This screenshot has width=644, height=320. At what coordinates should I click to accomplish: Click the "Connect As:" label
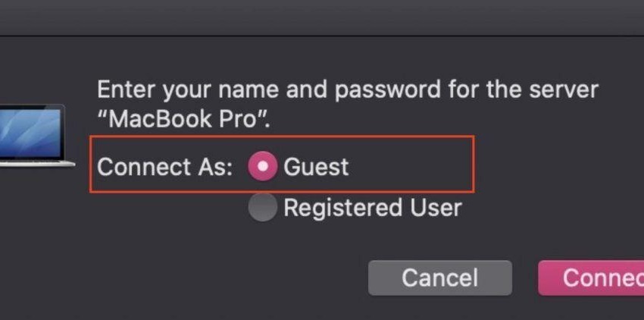pos(164,167)
